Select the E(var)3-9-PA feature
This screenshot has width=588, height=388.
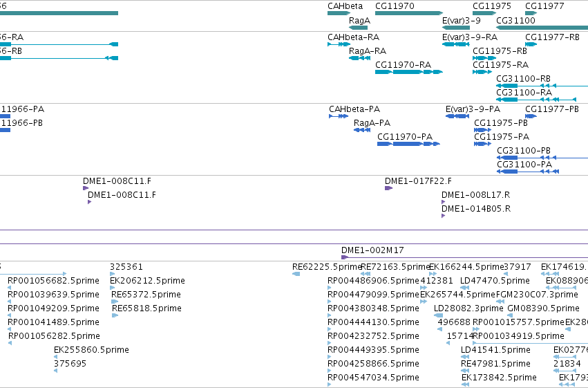(457, 116)
